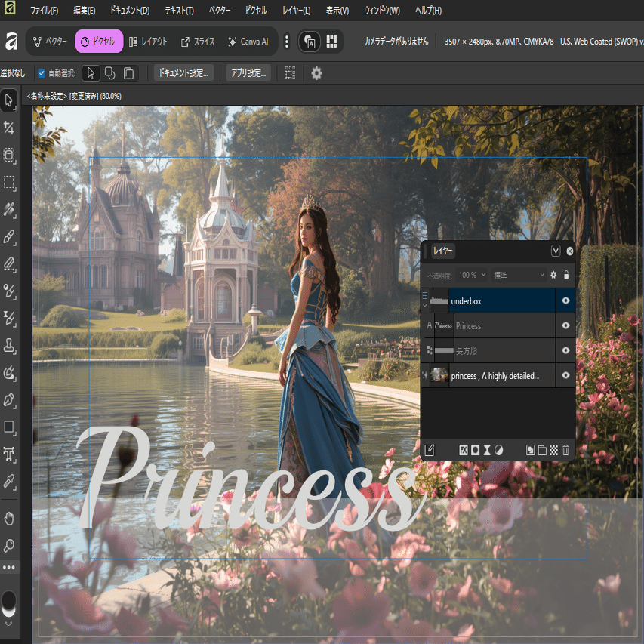
Task: Hide the 長方形 layer
Action: pos(565,350)
